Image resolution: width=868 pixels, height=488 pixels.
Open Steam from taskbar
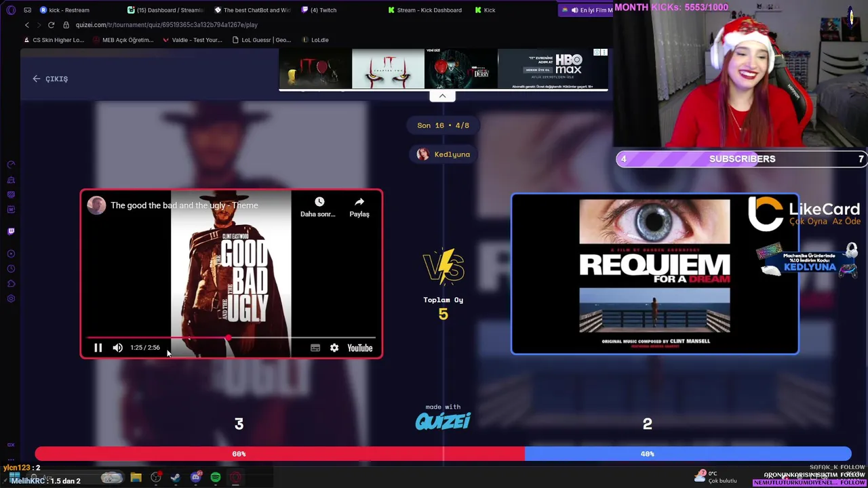click(176, 478)
